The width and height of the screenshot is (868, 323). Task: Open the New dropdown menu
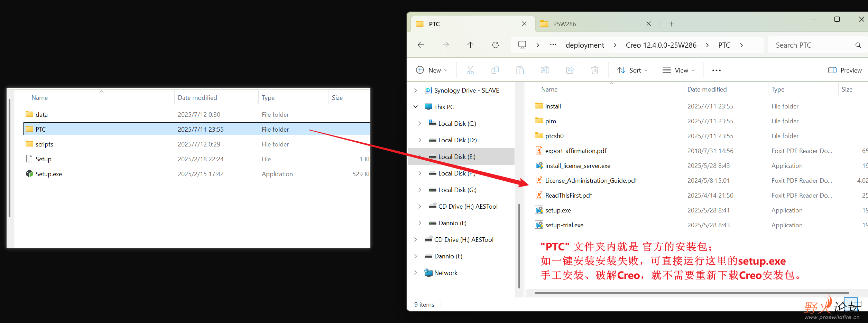(432, 70)
